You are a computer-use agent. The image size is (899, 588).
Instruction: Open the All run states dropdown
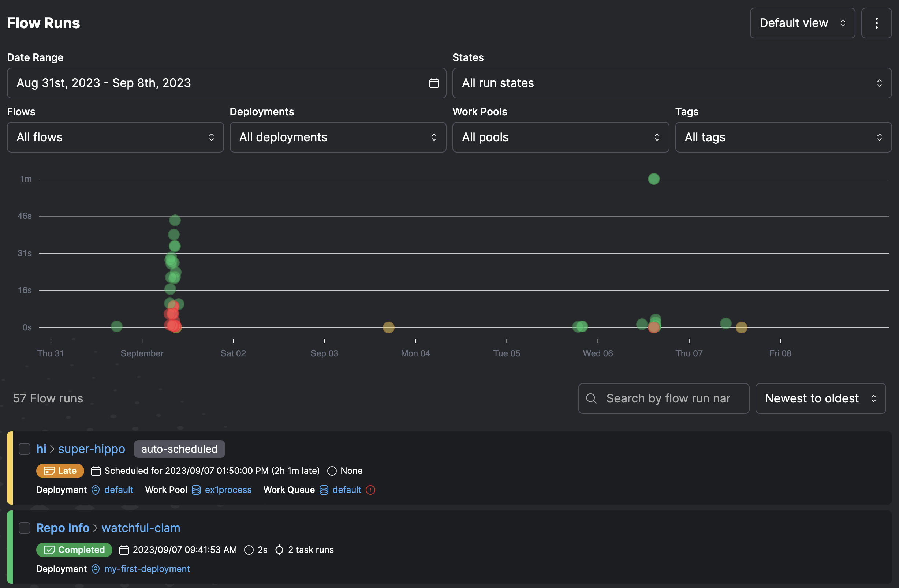click(672, 83)
